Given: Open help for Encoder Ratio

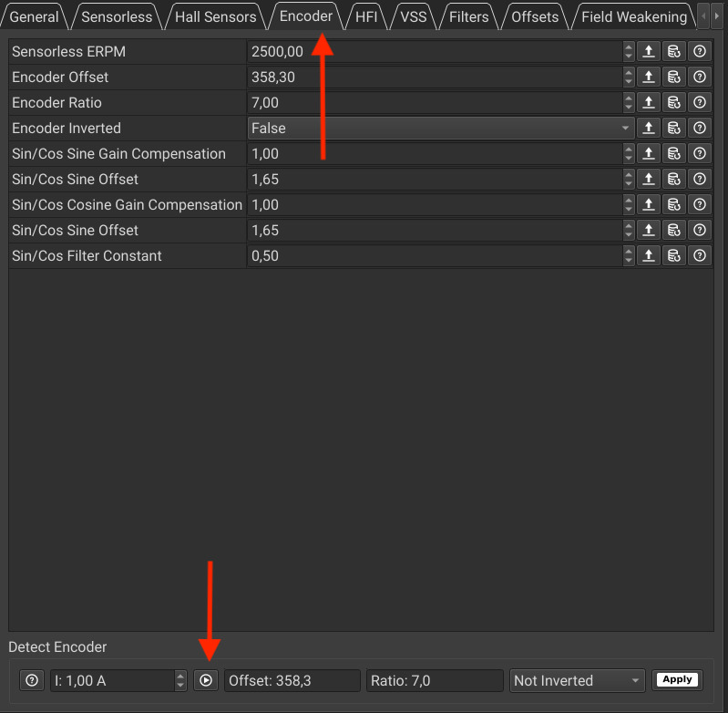Looking at the screenshot, I should click(x=699, y=103).
